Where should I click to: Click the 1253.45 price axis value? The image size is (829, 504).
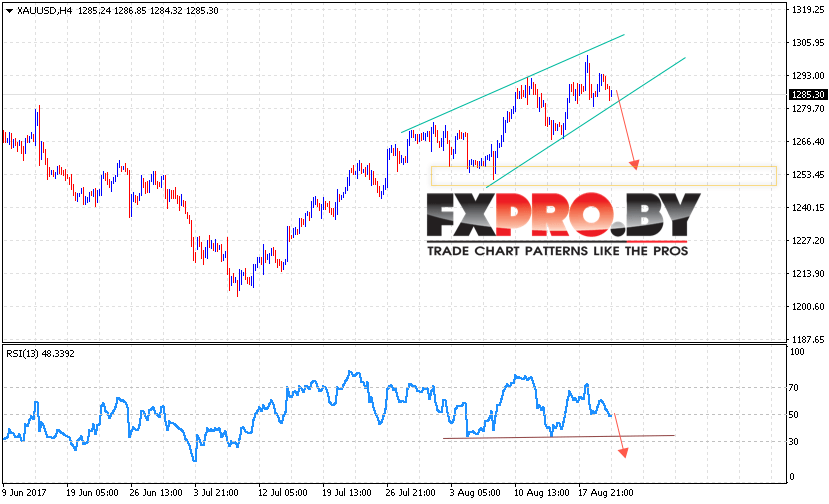click(808, 175)
